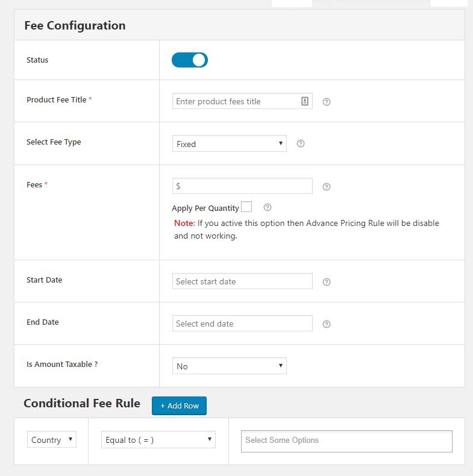This screenshot has width=473, height=476.
Task: Show help for the Fees field
Action: pyautogui.click(x=327, y=187)
